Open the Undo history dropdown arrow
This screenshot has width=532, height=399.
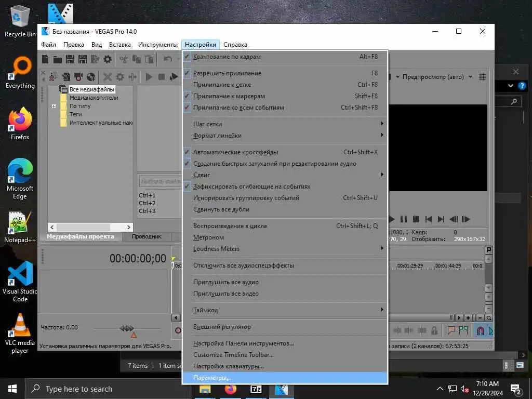179,59
